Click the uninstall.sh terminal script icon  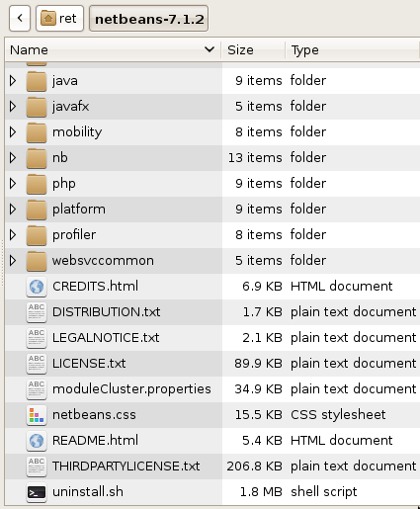tap(37, 492)
